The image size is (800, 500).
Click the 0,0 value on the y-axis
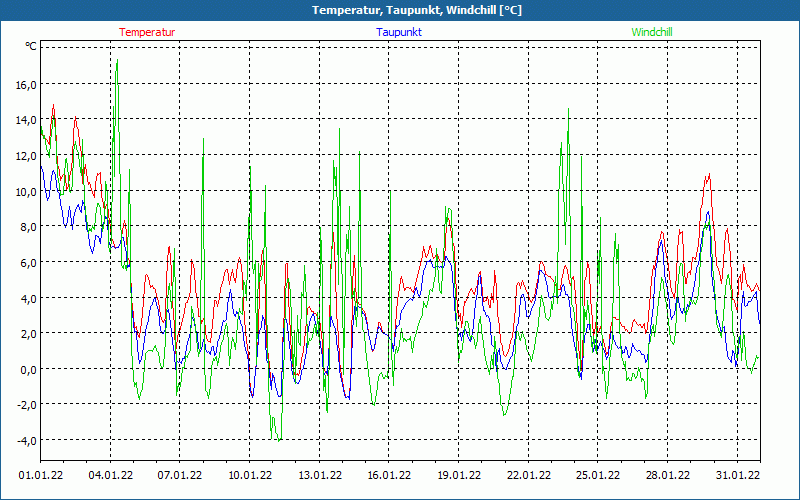(x=28, y=369)
